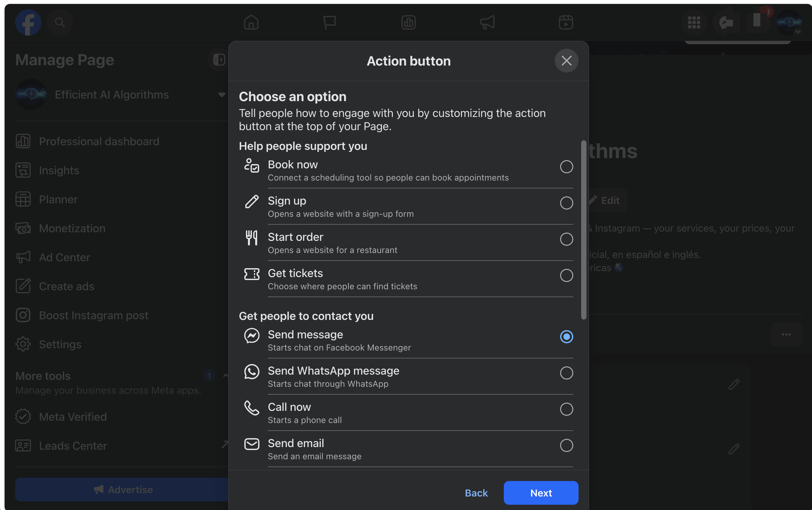This screenshot has width=812, height=510.
Task: Open the Facebook logo home link
Action: click(28, 23)
